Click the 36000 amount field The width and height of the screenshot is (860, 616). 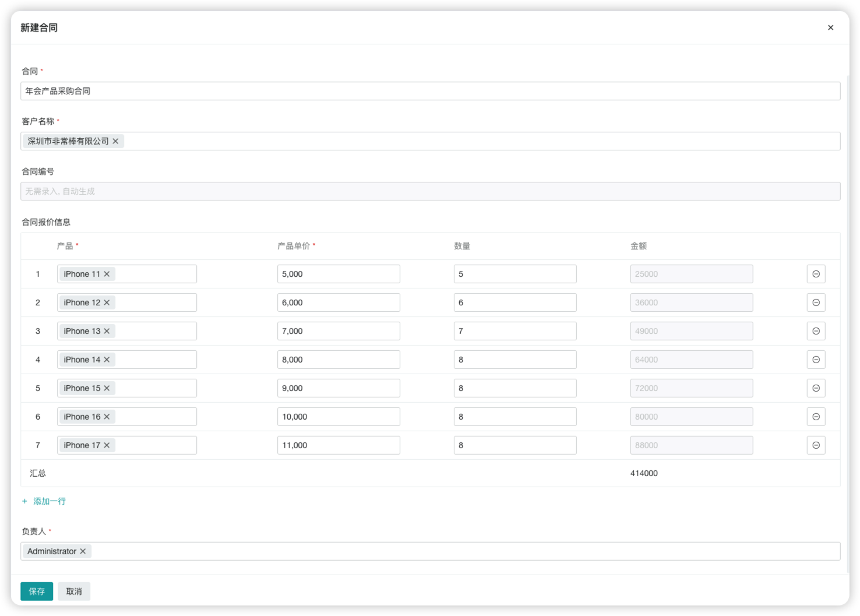[692, 302]
